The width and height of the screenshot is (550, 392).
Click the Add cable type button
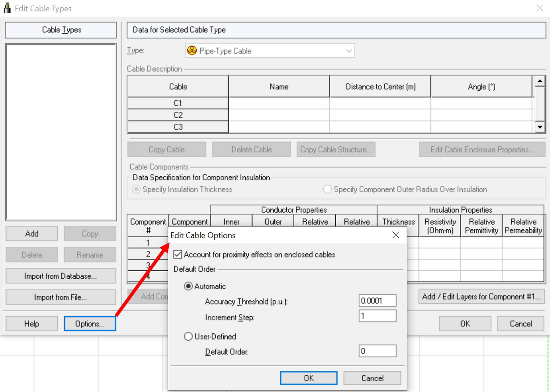coord(32,233)
